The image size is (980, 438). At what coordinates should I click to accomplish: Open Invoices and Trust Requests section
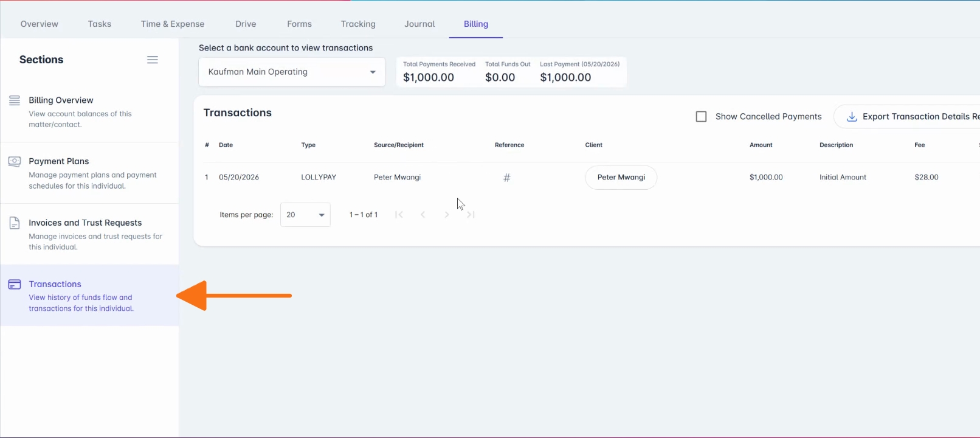coord(89,234)
